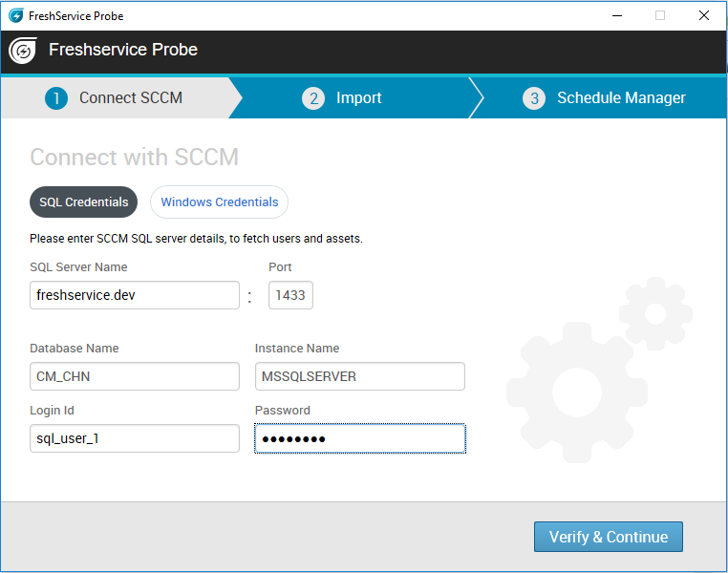Focus the Password field
728x573 pixels.
(x=360, y=438)
